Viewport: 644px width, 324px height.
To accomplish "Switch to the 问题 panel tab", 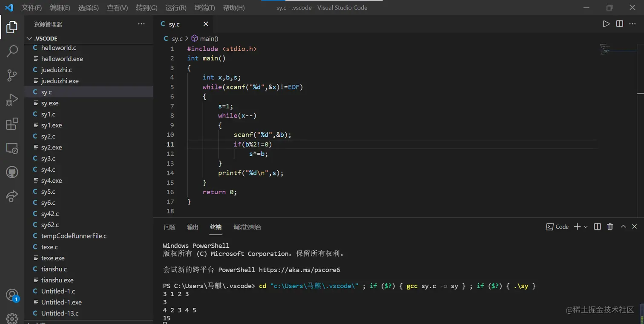I will tap(170, 227).
